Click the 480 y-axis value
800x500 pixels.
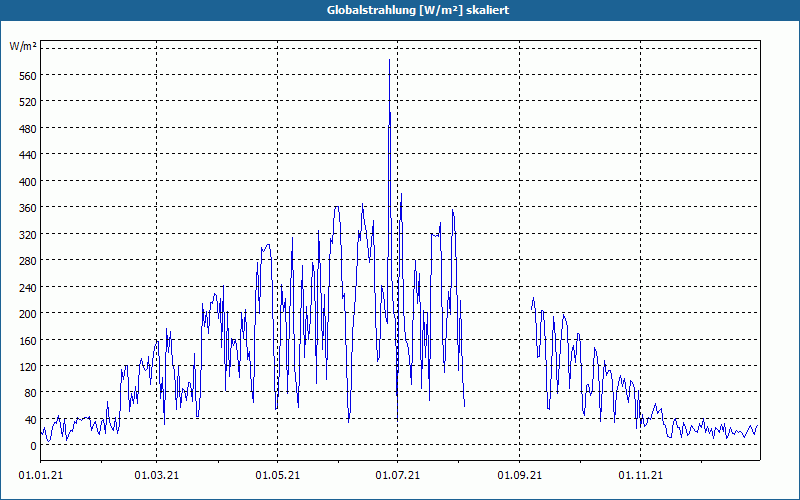[x=28, y=129]
